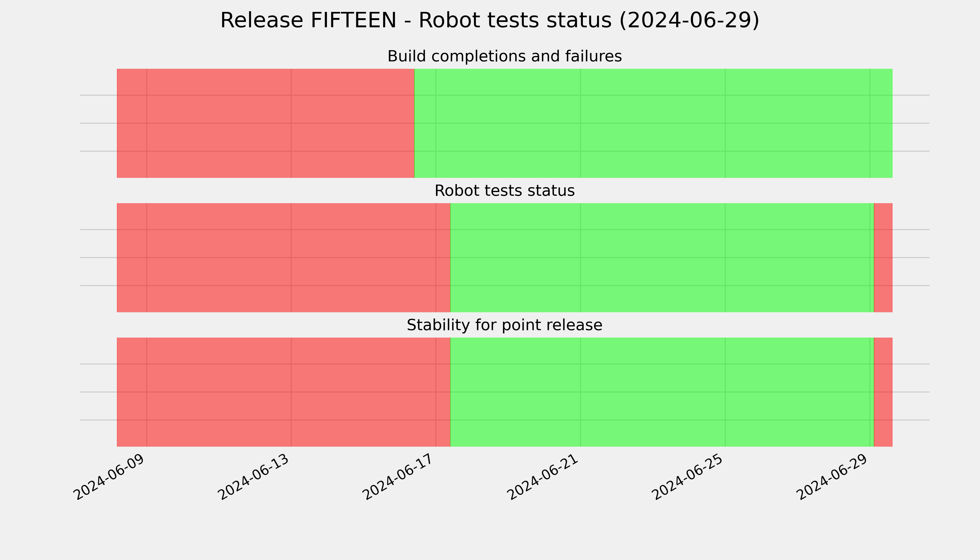The height and width of the screenshot is (560, 980).
Task: Click the green region in Stability chart
Action: [662, 392]
